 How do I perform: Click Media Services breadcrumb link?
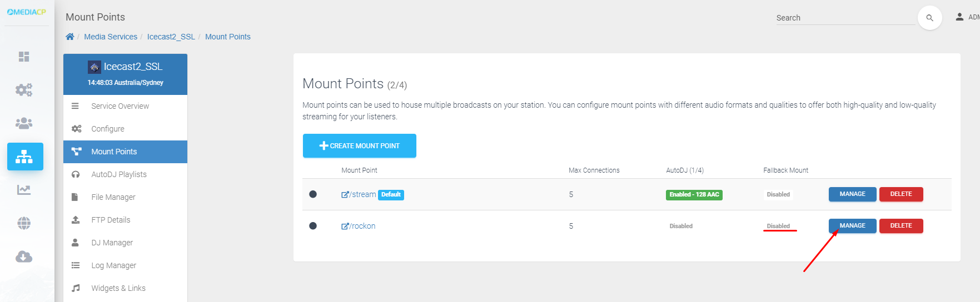[x=111, y=37]
